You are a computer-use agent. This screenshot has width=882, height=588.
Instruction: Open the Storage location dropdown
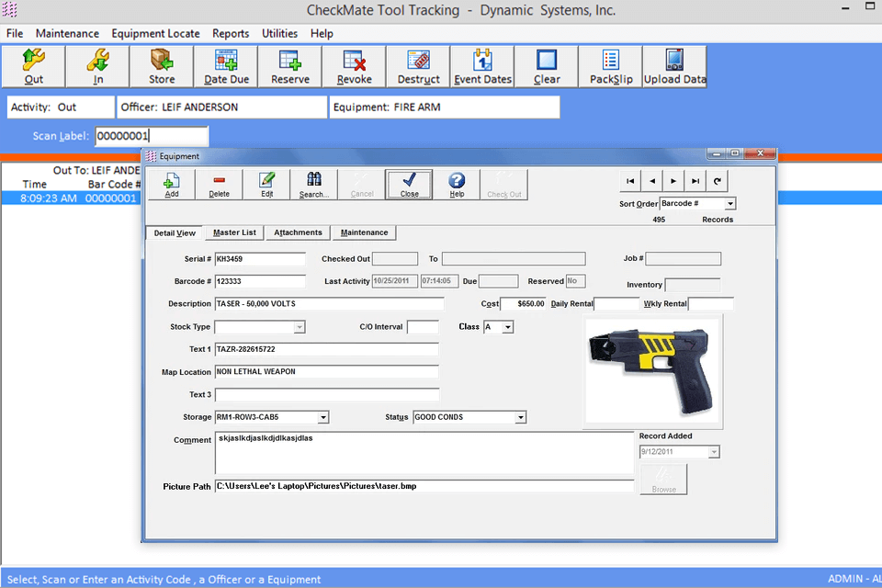pos(322,417)
